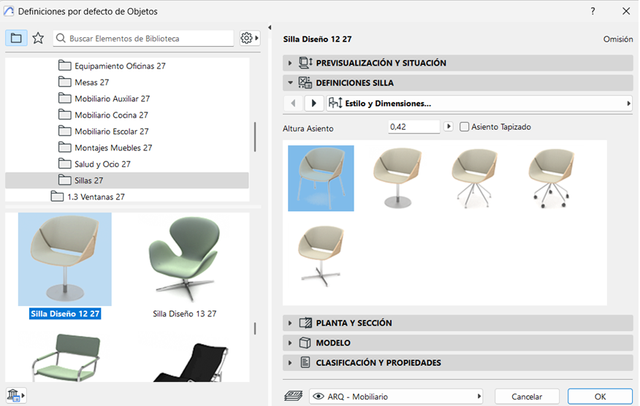Click the Modelo panel cube icon
The image size is (640, 406).
(305, 343)
